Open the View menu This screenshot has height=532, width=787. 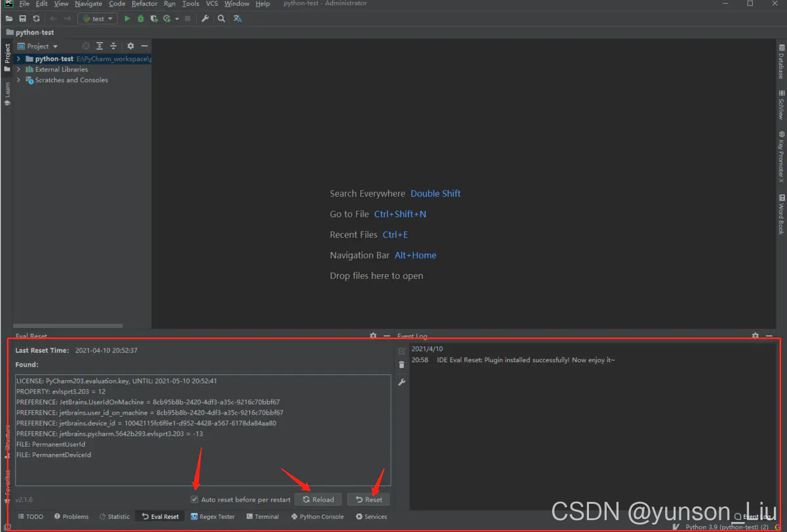point(62,4)
